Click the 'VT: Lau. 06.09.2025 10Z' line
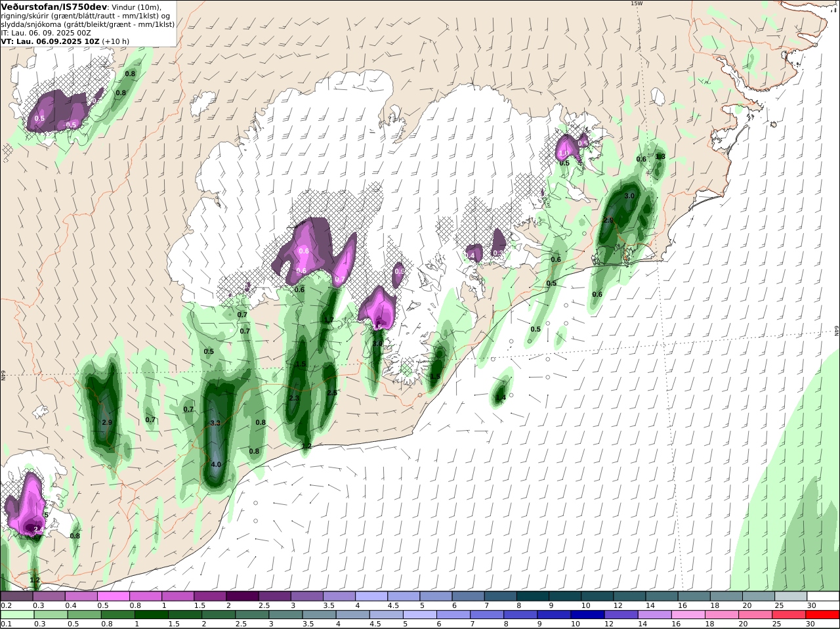 tap(51, 41)
